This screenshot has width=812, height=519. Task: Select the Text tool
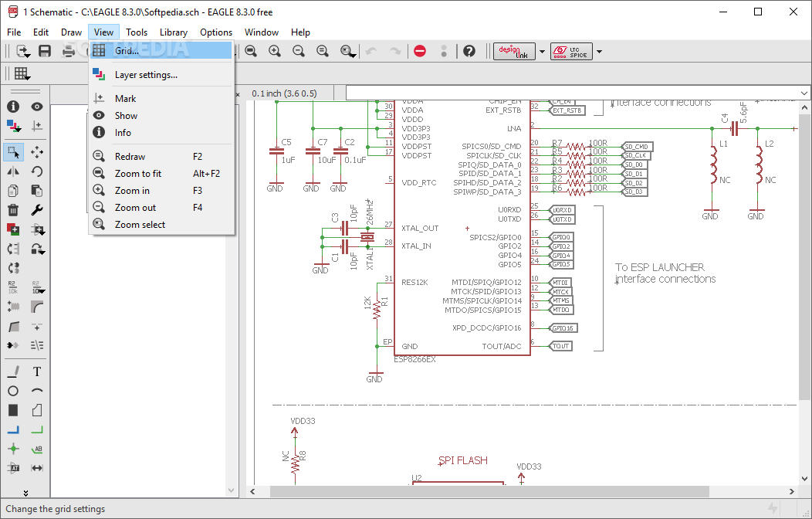37,371
